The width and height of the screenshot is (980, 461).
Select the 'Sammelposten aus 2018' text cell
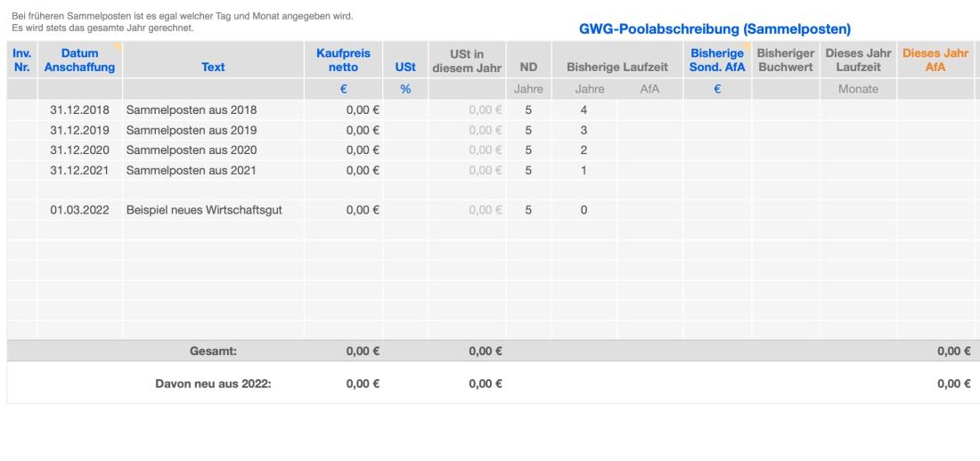click(x=182, y=109)
